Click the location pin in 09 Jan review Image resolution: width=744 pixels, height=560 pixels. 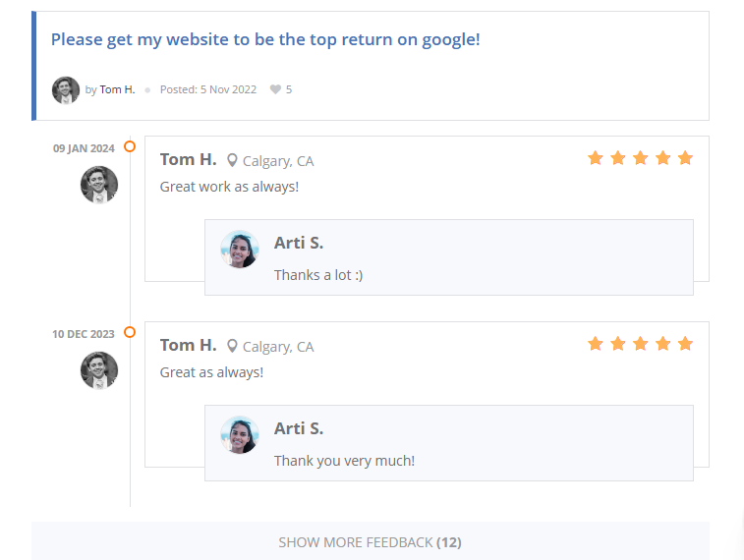(233, 160)
